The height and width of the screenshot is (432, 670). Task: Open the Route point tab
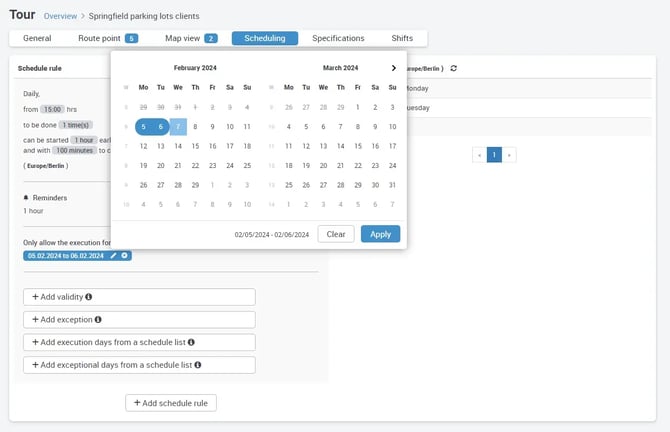[x=108, y=38]
